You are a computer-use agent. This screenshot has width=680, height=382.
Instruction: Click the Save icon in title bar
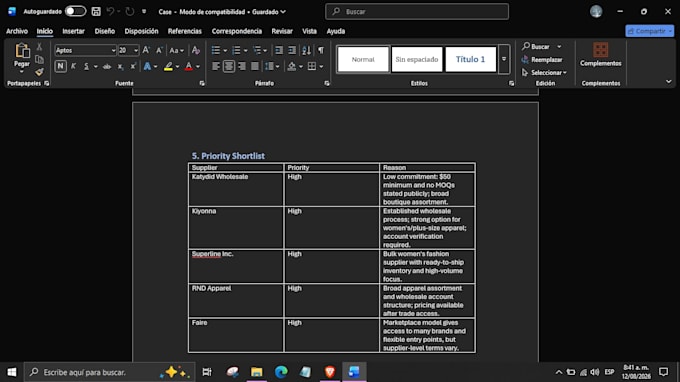point(96,12)
